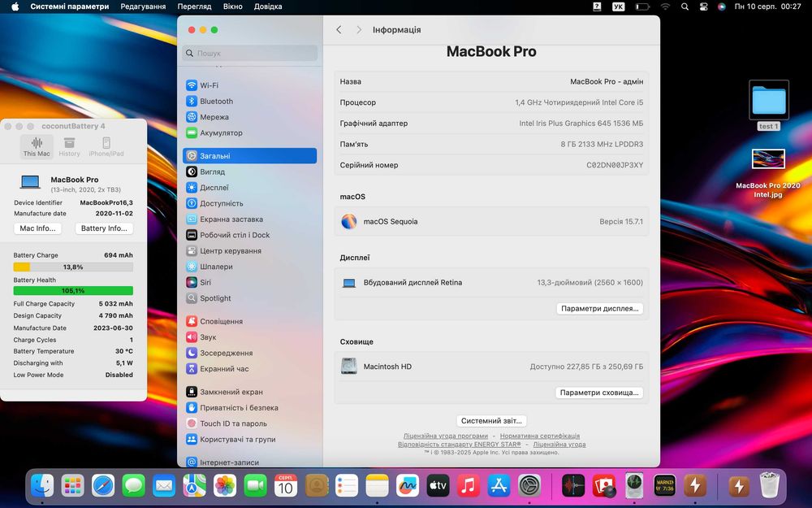
Task: Open Wi-Fi settings in sidebar
Action: point(249,85)
